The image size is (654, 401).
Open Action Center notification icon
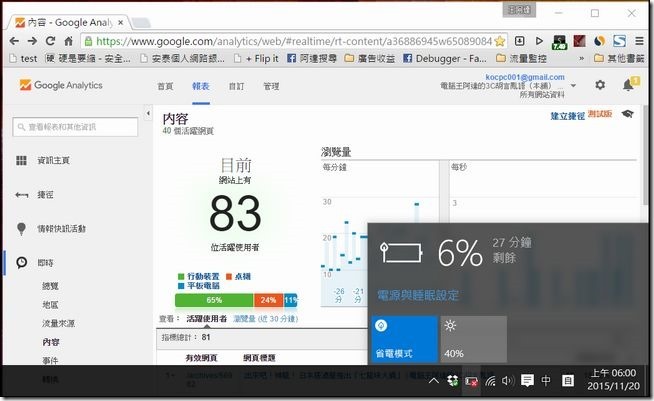pos(527,380)
